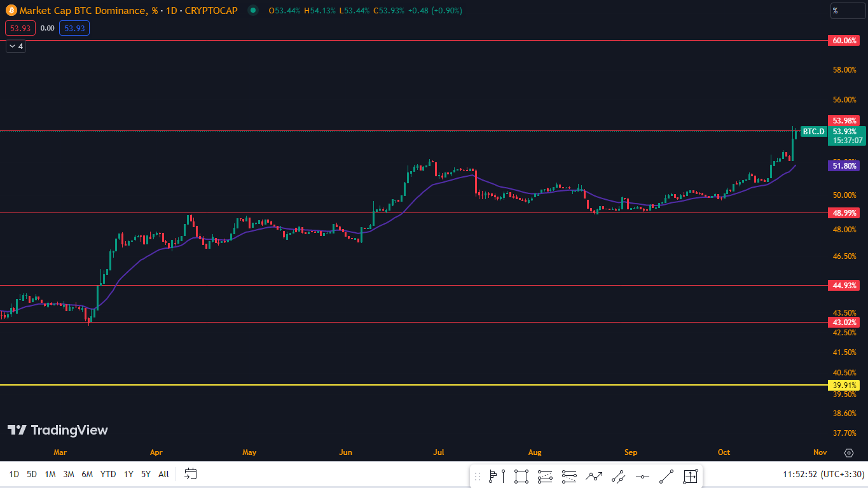868x488 pixels.
Task: Click the Jul label on the time axis
Action: [x=438, y=452]
